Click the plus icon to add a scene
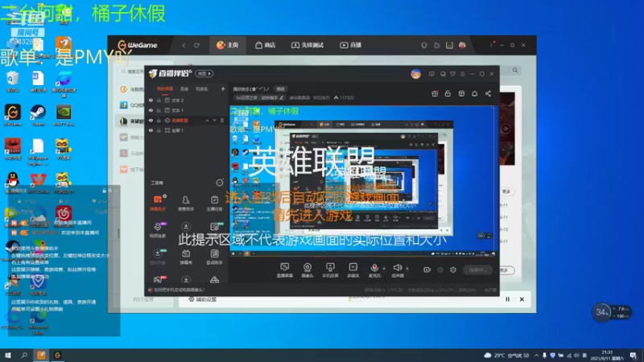Image resolution: width=644 pixels, height=362 pixels. tap(223, 88)
